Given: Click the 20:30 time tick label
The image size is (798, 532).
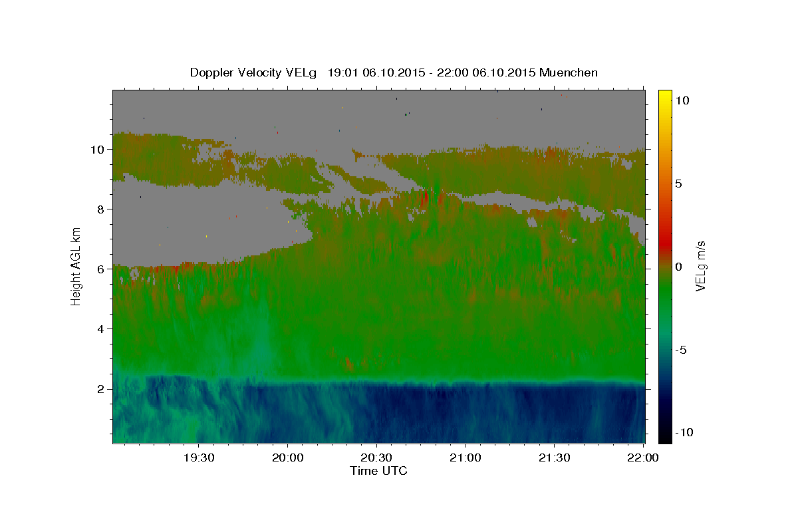Looking at the screenshot, I should 376,458.
